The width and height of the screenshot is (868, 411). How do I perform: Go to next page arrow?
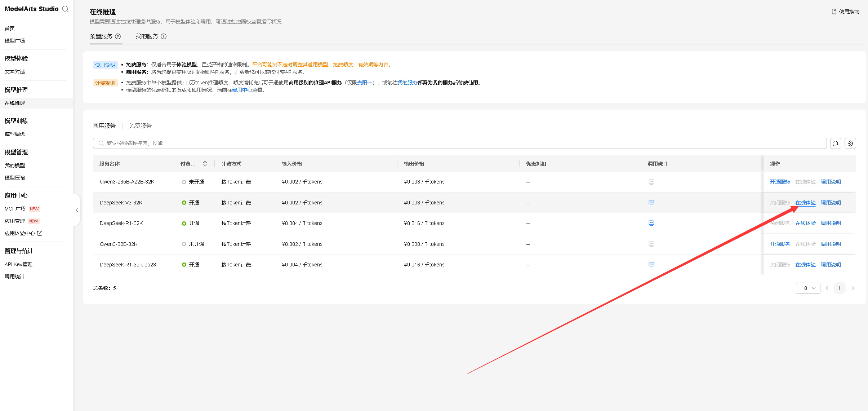[x=853, y=288]
